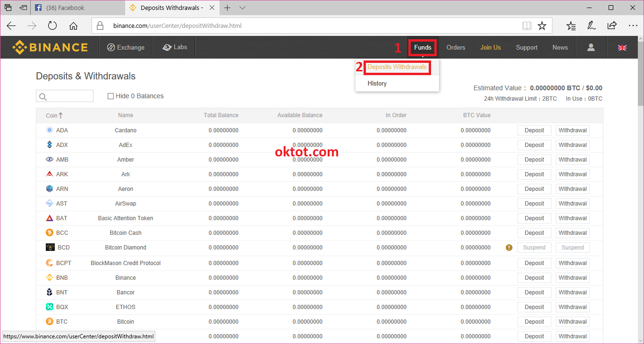
Task: Open the browser tab list chevron
Action: 242,8
